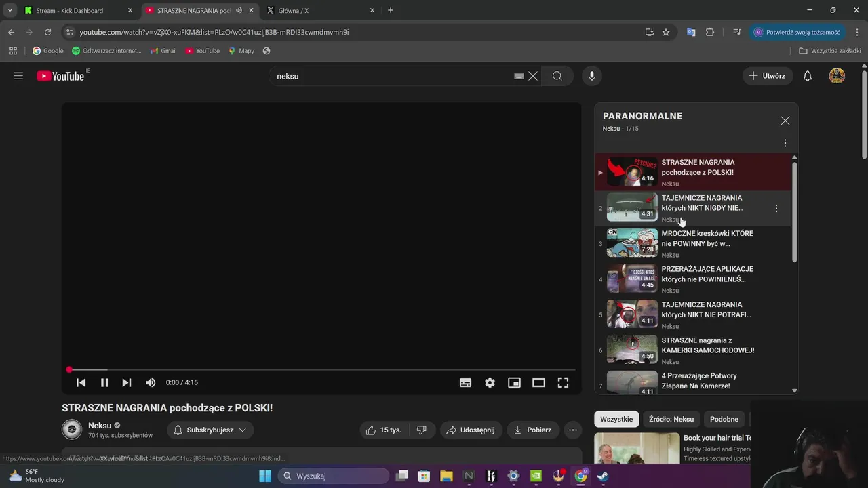
Task: Select the Podobne filter chip
Action: coord(724,419)
